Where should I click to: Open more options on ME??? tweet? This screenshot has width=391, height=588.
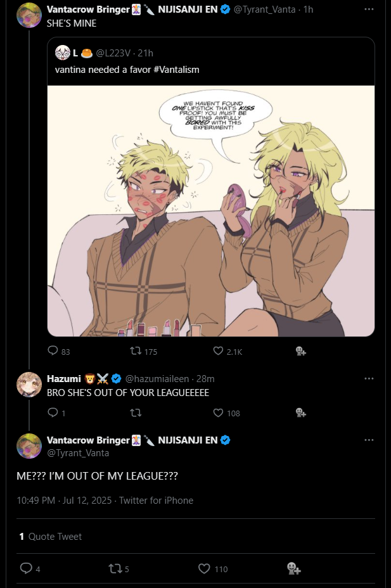tap(369, 440)
